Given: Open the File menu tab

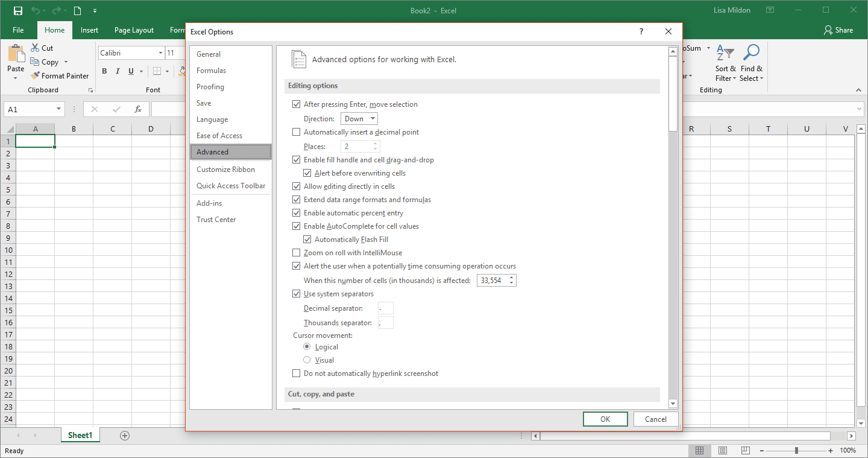Looking at the screenshot, I should tap(18, 30).
